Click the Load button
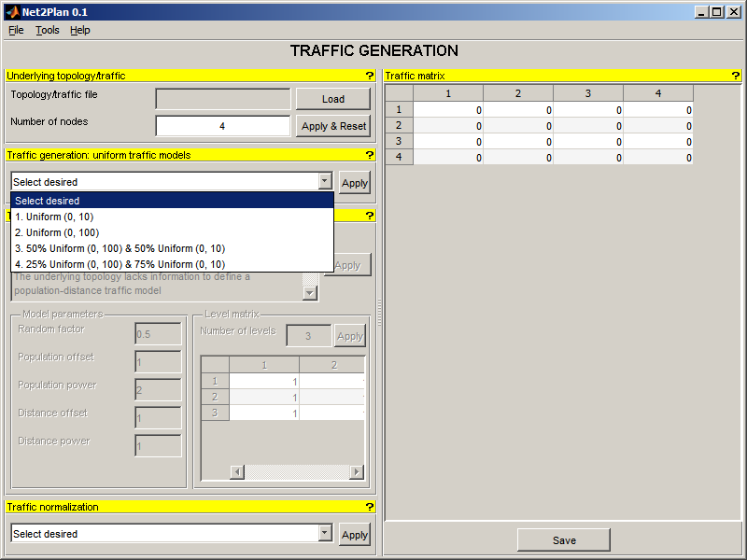 [x=333, y=99]
